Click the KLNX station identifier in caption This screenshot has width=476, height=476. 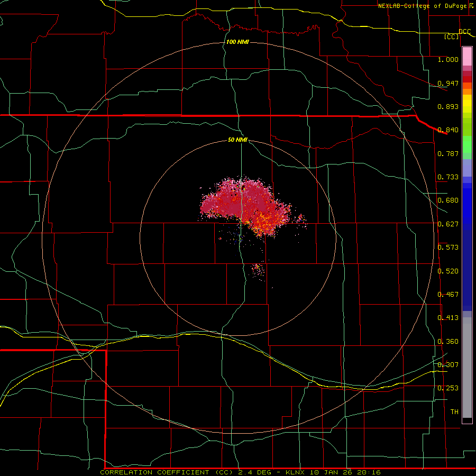coord(296,472)
